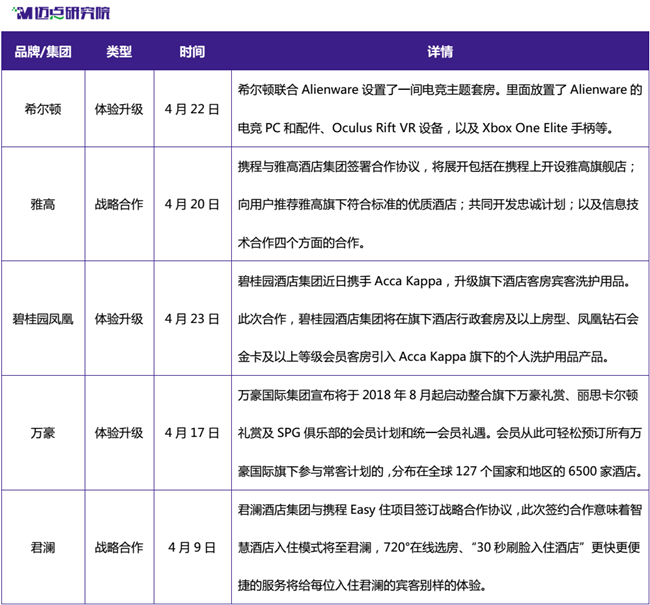Click the 迈点研究院 logo
The height and width of the screenshot is (605, 650).
[x=61, y=13]
